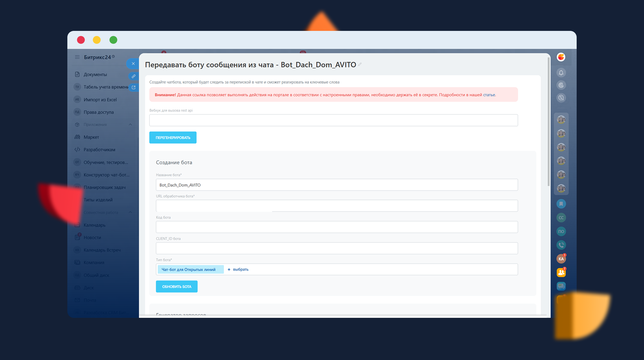644x360 pixels.
Task: Follow the статье link in warning
Action: point(489,95)
